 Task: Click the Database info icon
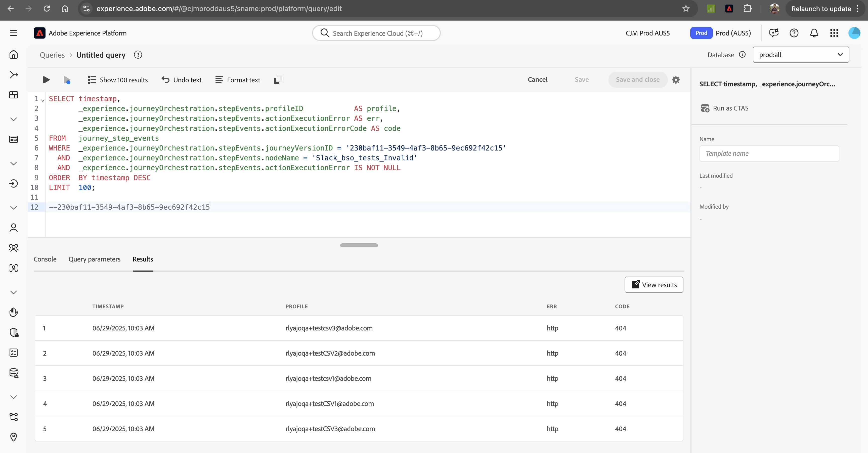point(742,55)
